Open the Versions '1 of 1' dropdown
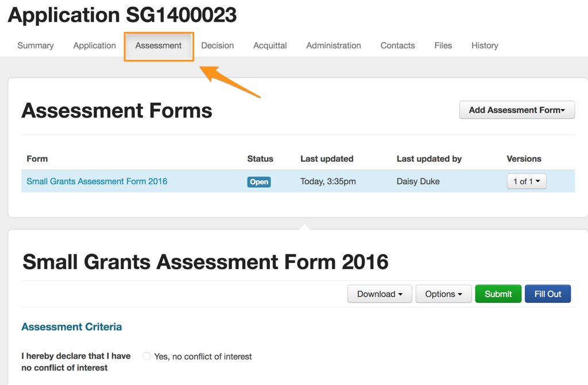Viewport: 588px width, 385px height. (x=526, y=181)
